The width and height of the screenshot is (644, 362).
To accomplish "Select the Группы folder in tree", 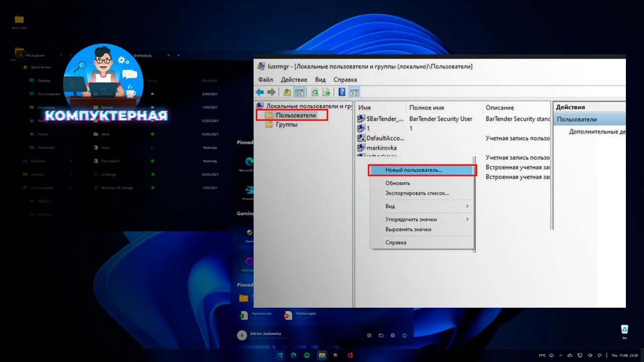I will click(x=286, y=124).
